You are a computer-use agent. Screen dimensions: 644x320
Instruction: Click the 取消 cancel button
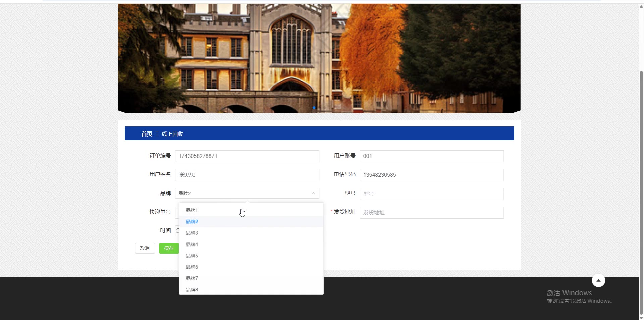[145, 248]
